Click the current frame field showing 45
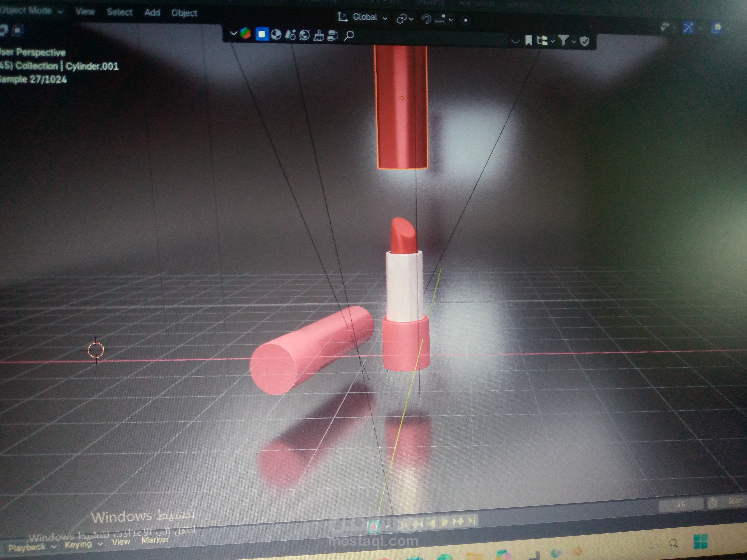The image size is (747, 560). pos(681,504)
